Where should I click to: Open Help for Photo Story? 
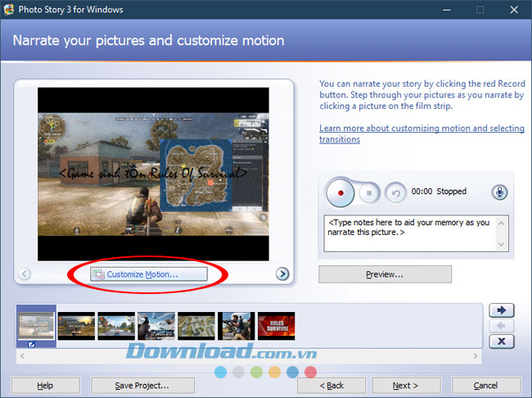click(45, 385)
